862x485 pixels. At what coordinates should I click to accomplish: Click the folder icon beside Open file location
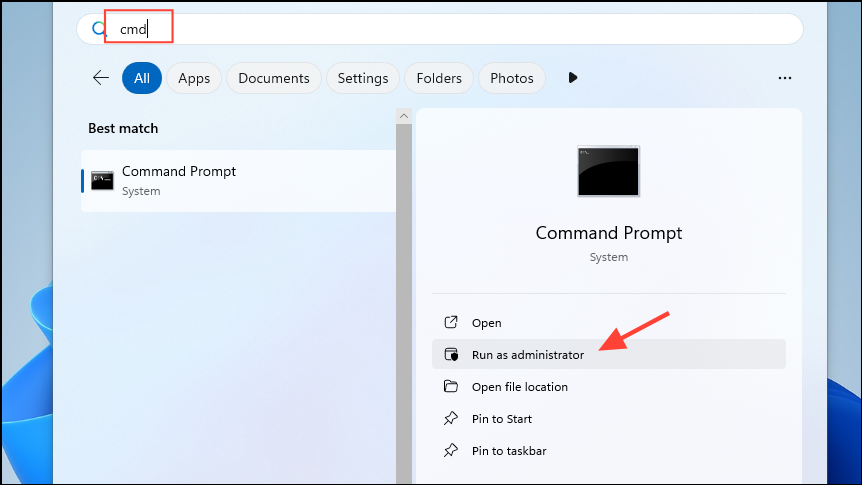click(451, 386)
